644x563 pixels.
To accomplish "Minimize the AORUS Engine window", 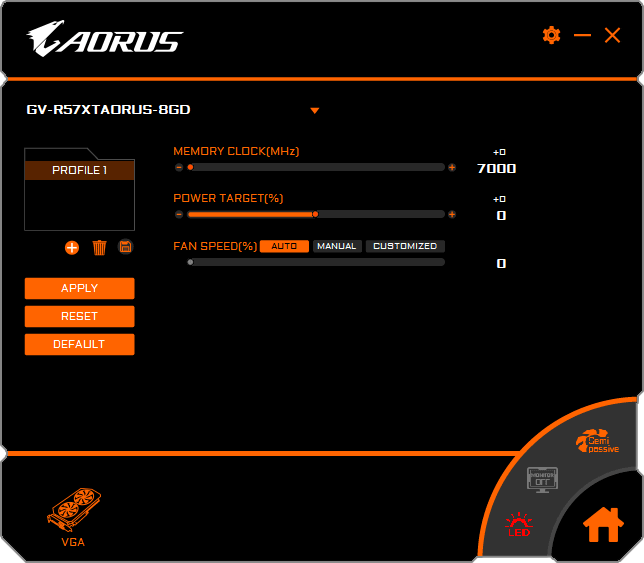I will pyautogui.click(x=582, y=35).
